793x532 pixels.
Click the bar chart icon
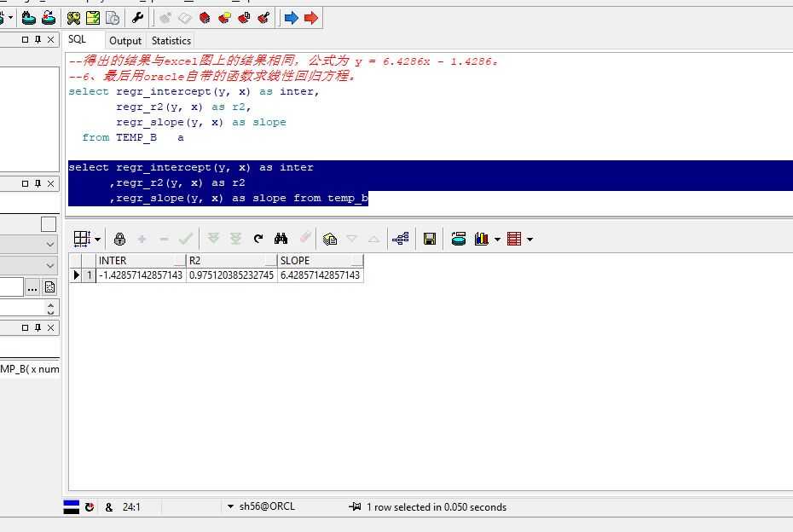tap(482, 239)
